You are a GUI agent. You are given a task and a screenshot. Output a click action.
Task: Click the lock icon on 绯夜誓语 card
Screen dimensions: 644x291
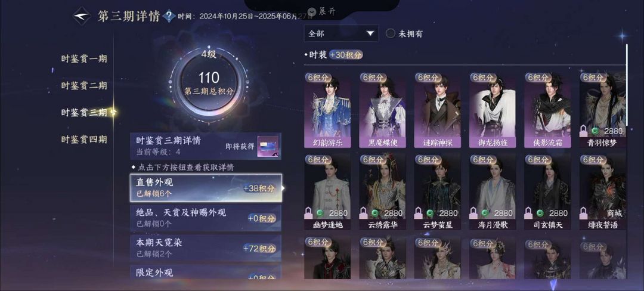[x=583, y=213]
